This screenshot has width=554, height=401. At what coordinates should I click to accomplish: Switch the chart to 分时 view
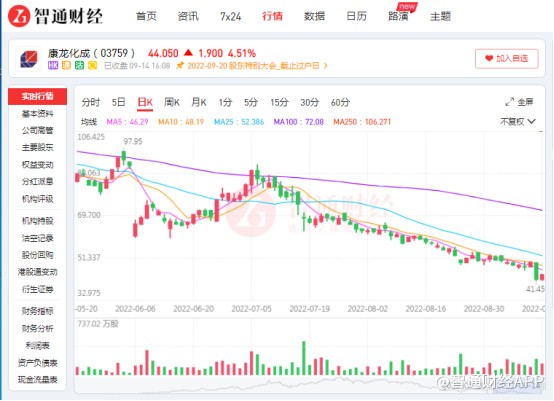(x=91, y=102)
